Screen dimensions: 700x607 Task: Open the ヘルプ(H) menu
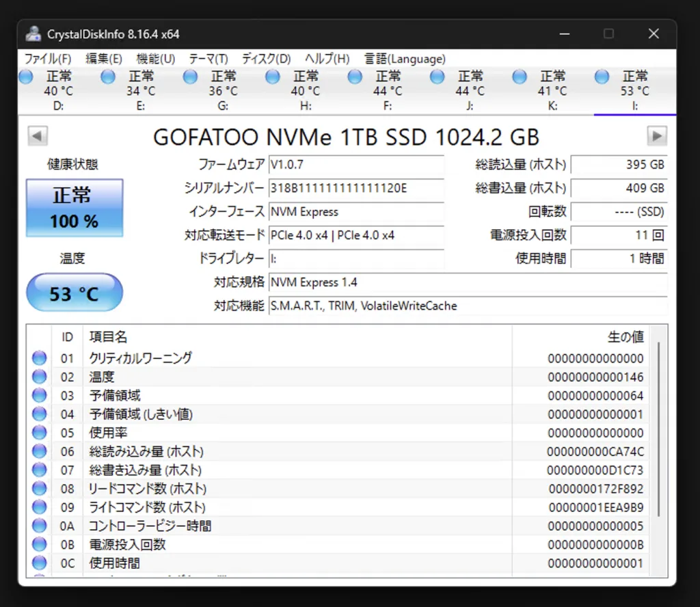327,59
